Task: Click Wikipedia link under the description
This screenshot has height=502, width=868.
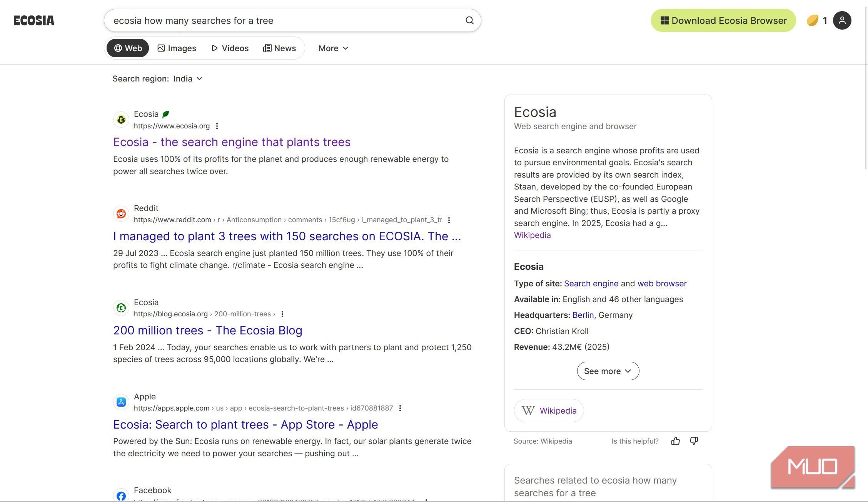Action: coord(532,235)
